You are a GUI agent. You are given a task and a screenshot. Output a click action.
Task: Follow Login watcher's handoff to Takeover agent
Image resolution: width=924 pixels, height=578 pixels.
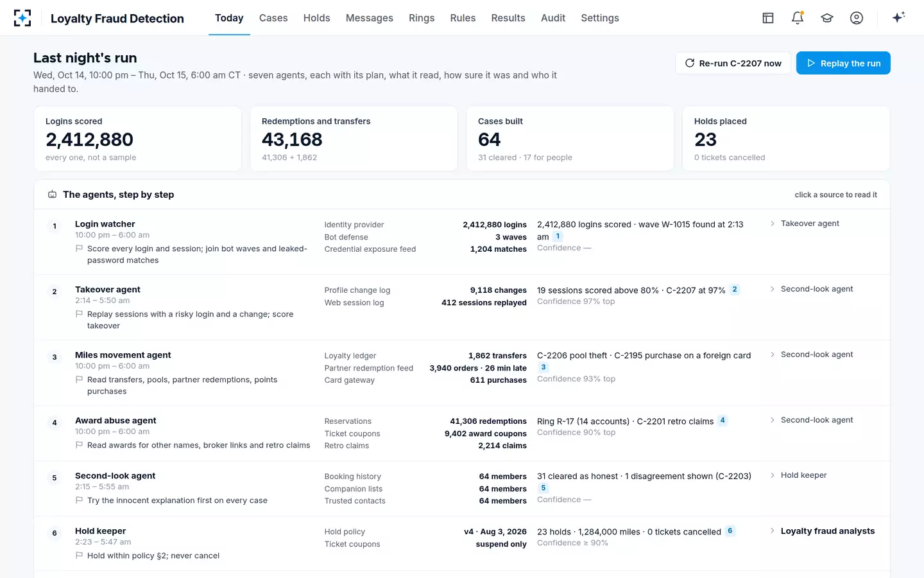(x=810, y=223)
